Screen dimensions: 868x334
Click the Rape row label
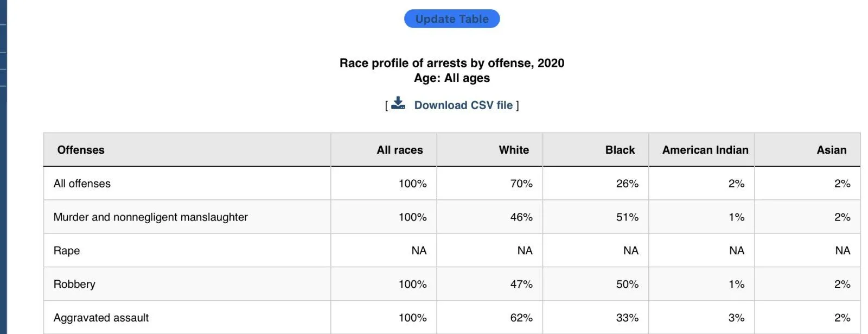pos(67,251)
